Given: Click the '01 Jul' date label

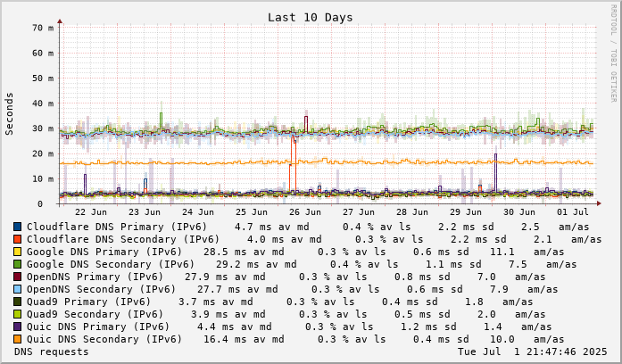Looking at the screenshot, I should coord(573,212).
